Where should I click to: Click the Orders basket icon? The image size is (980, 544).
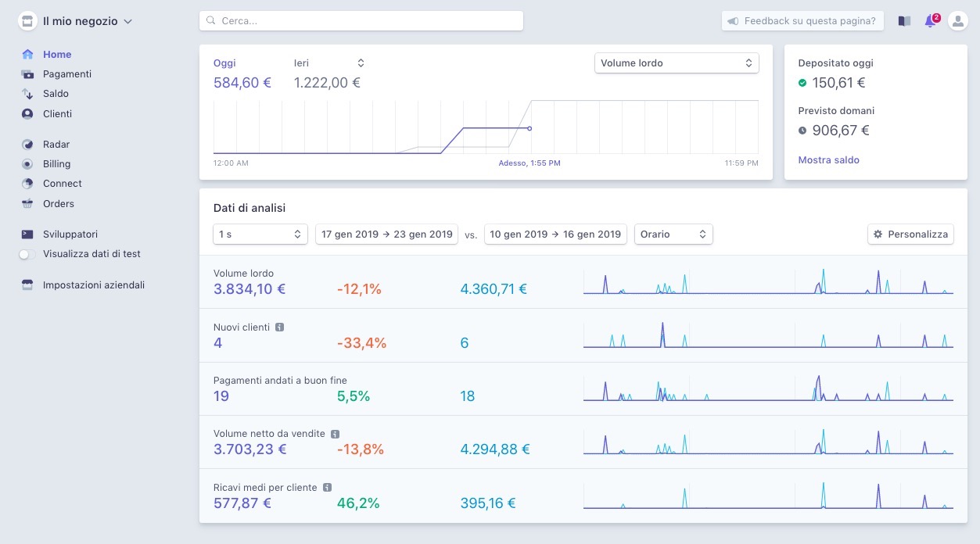click(28, 204)
